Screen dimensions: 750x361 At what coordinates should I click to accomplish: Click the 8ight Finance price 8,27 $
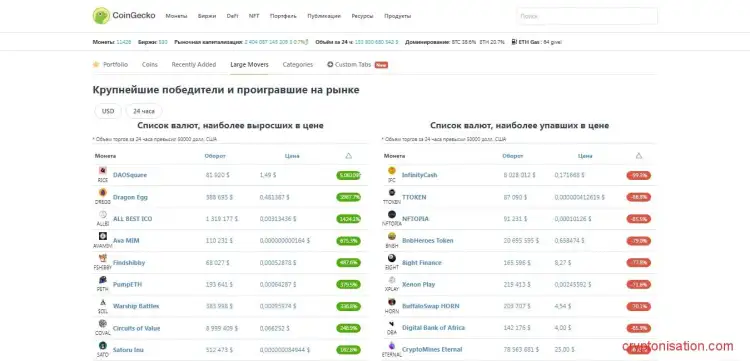coord(563,263)
